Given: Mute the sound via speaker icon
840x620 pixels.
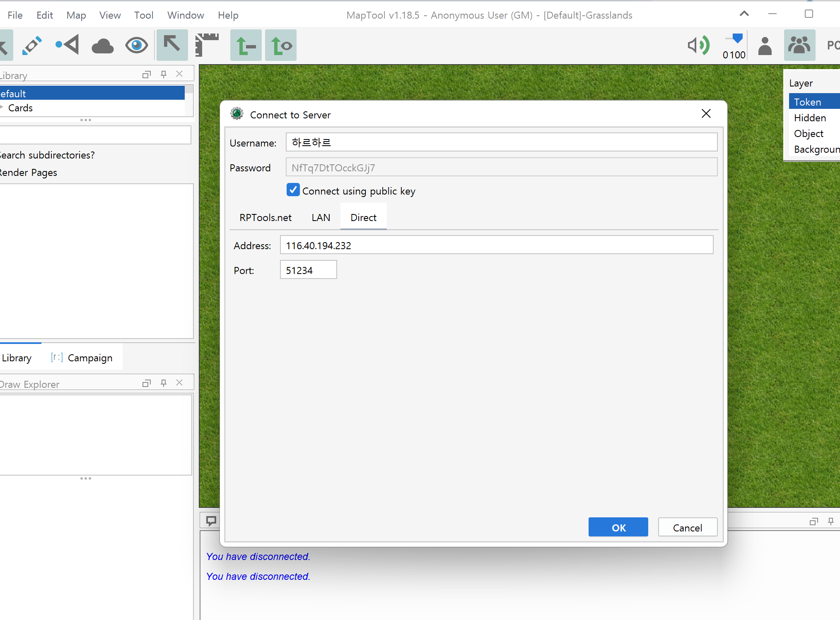Looking at the screenshot, I should point(699,45).
